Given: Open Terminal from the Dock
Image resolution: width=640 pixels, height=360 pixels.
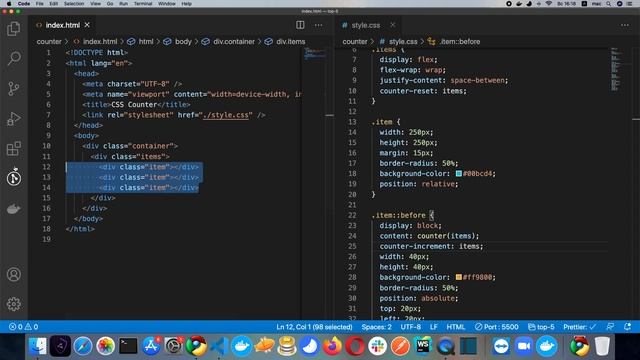Looking at the screenshot, I should click(128, 346).
